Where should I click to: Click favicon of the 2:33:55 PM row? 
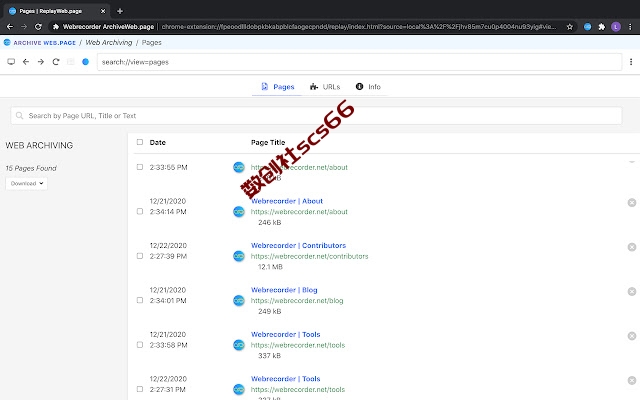pyautogui.click(x=239, y=167)
